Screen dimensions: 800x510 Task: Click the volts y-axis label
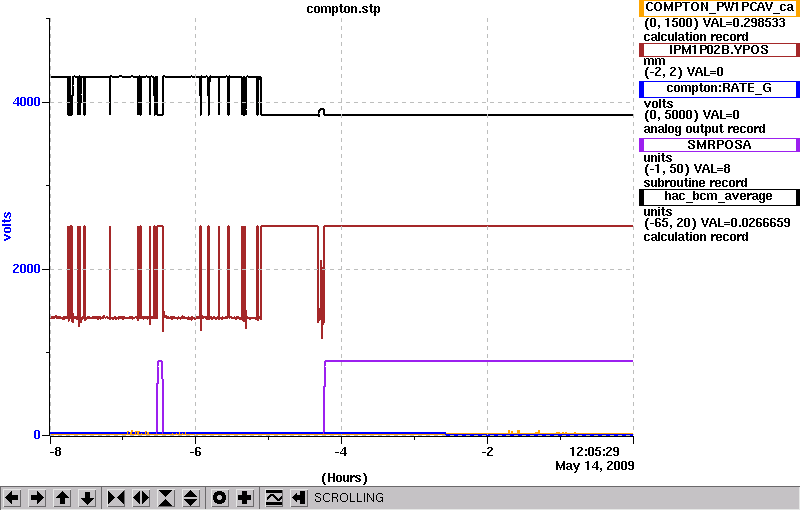(7, 226)
